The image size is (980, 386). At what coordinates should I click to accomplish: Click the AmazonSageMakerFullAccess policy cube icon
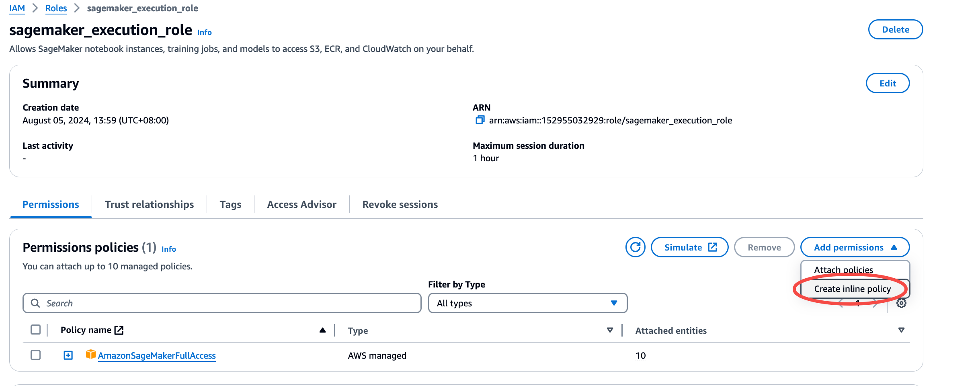[90, 354]
